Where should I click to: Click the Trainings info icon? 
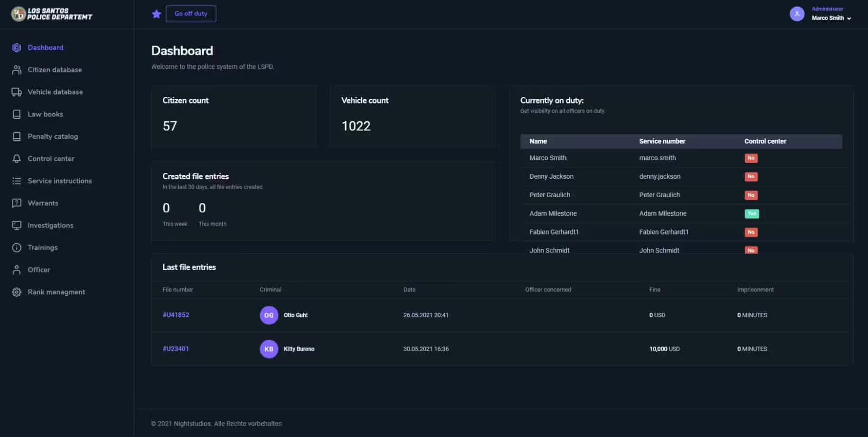tap(17, 247)
